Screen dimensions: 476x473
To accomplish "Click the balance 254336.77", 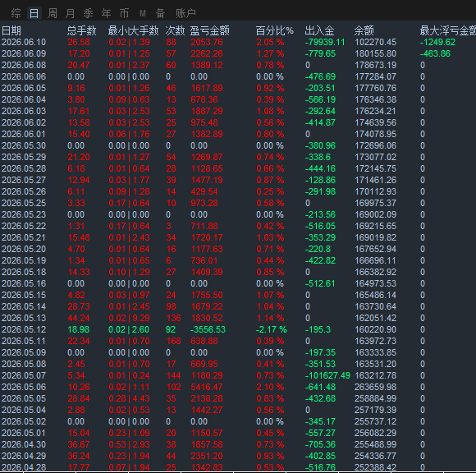I will 376,457.
